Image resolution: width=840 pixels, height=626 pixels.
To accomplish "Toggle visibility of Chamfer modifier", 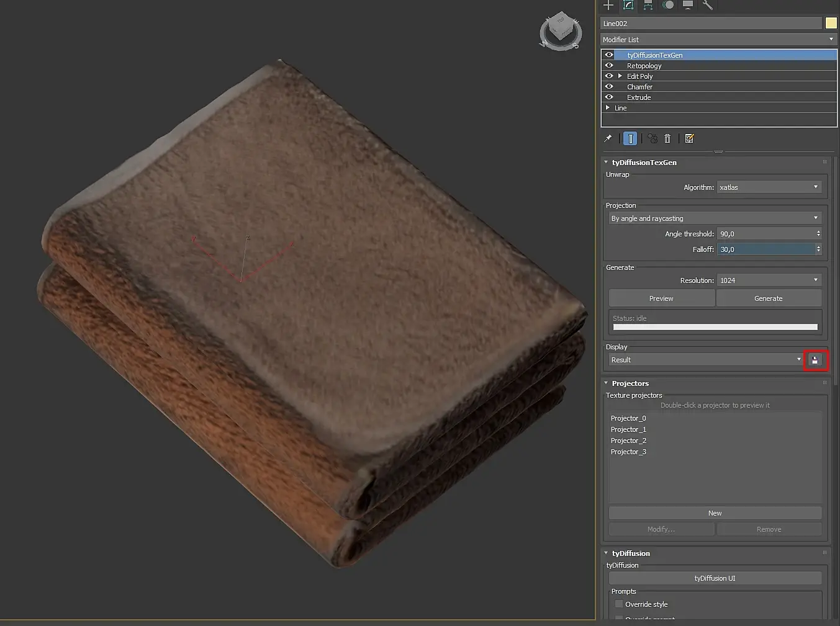I will pyautogui.click(x=609, y=87).
